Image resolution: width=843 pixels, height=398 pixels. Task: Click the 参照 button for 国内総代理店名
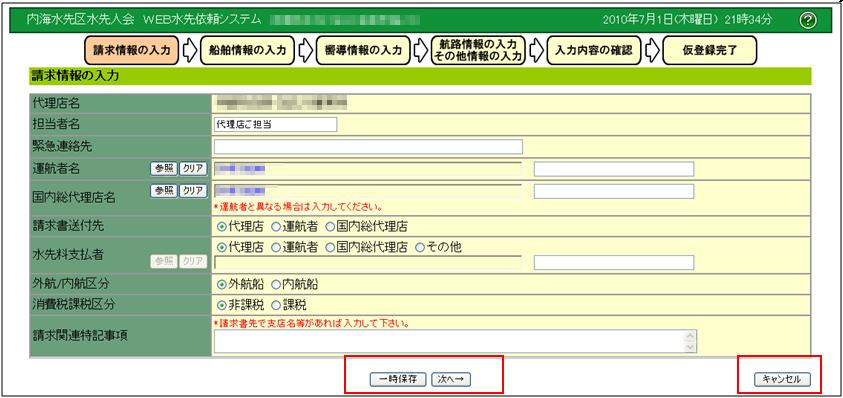(x=164, y=190)
